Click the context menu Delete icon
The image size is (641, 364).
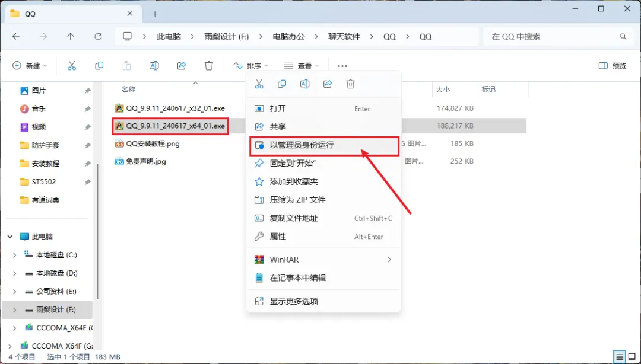(x=350, y=84)
